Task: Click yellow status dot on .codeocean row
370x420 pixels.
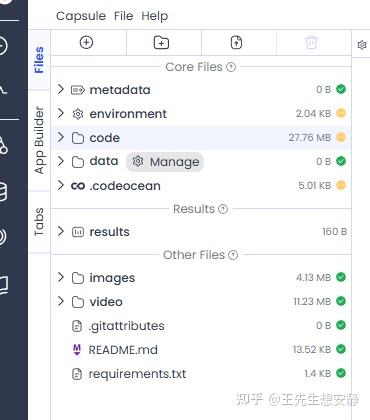Action: (341, 185)
